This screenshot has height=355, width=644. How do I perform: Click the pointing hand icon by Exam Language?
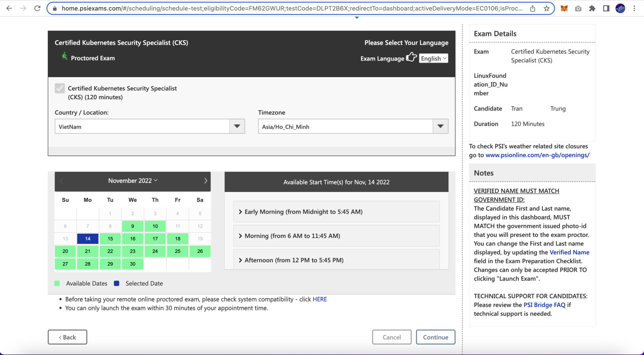click(x=412, y=57)
